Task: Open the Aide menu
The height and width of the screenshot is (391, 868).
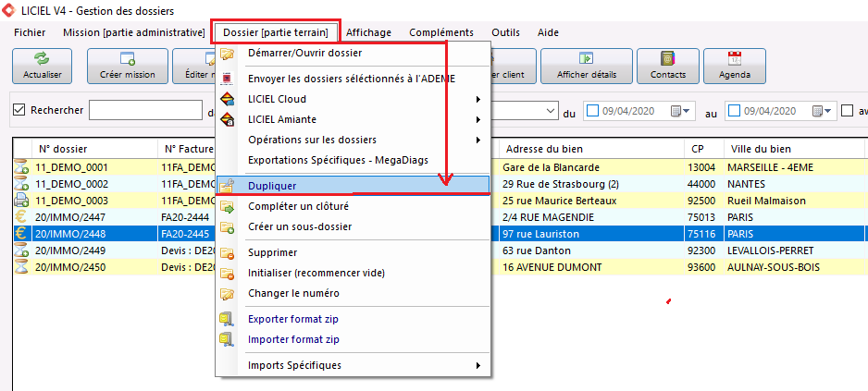Action: (x=548, y=32)
